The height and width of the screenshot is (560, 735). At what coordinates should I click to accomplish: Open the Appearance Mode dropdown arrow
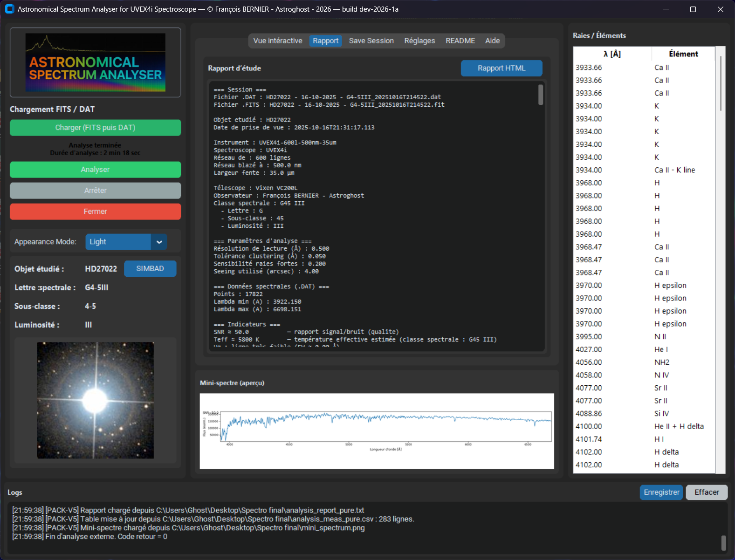(x=159, y=242)
